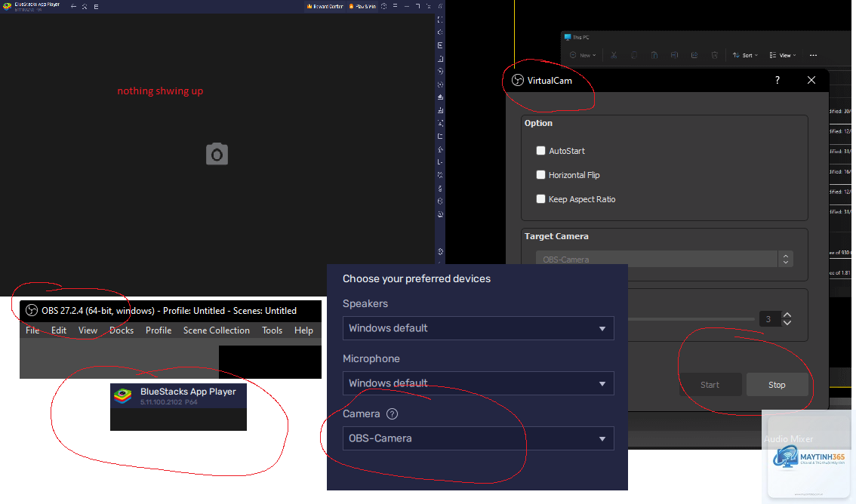Click the OBS logo in title bar

tap(32, 310)
